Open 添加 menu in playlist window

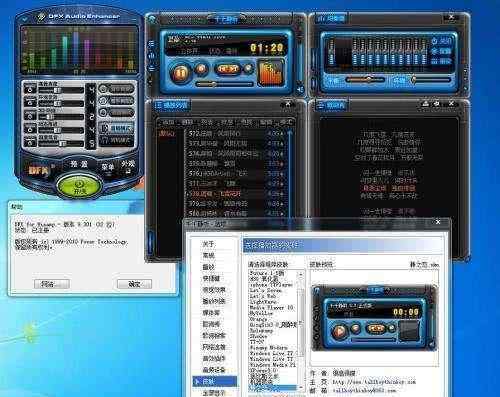pos(169,123)
